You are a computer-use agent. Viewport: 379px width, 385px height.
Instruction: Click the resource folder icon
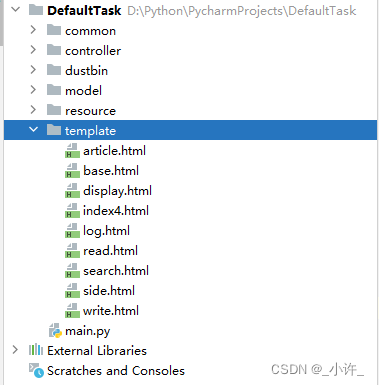[54, 110]
